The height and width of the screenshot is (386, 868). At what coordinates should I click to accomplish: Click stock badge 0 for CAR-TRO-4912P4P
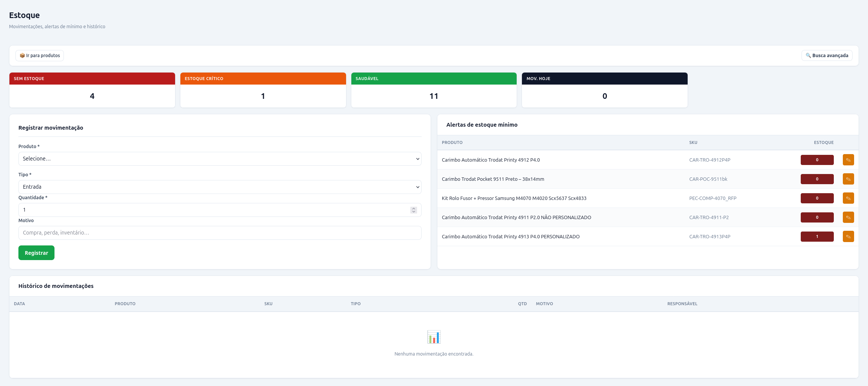pyautogui.click(x=817, y=160)
